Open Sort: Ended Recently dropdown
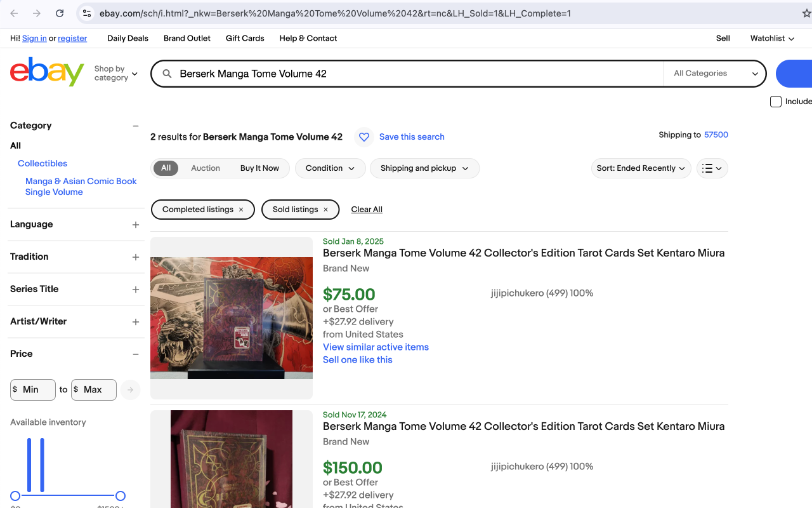The height and width of the screenshot is (508, 812). point(641,168)
